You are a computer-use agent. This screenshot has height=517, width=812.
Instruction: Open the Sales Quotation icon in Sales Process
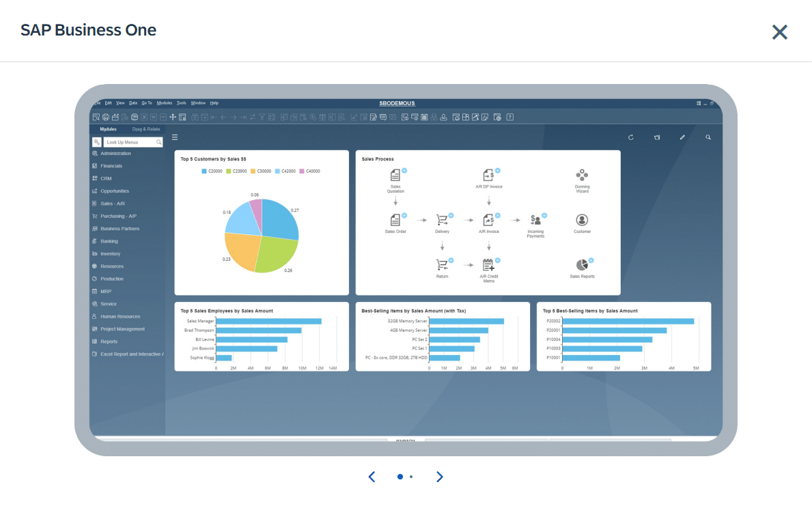click(x=395, y=175)
